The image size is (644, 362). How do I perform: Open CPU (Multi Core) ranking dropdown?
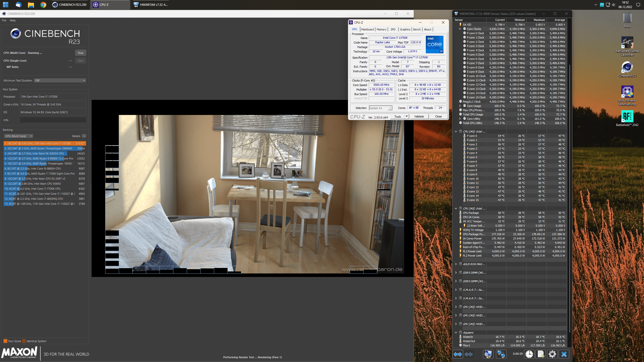18,136
